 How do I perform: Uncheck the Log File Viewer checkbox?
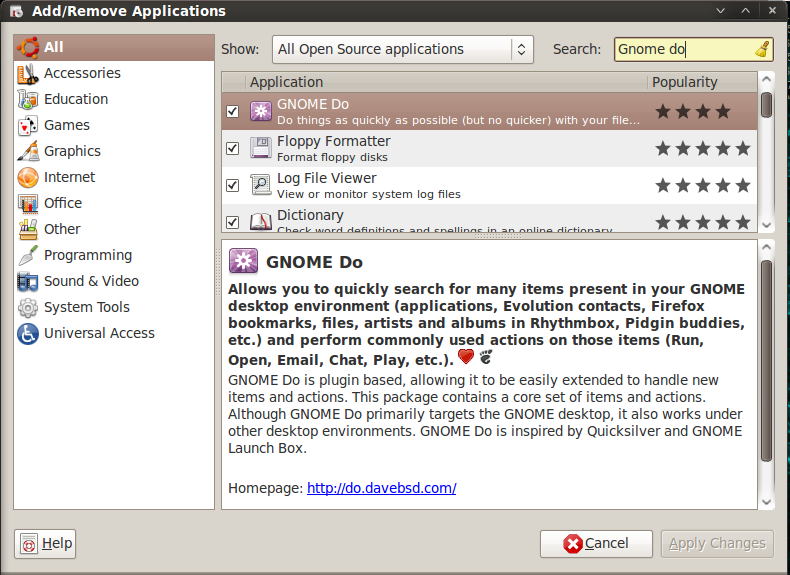232,185
